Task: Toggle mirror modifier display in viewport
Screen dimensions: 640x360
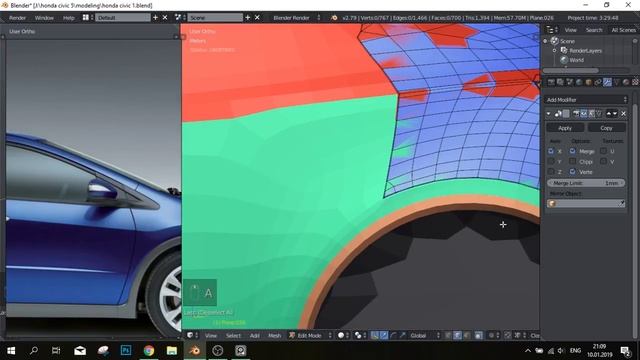Action: (x=584, y=114)
